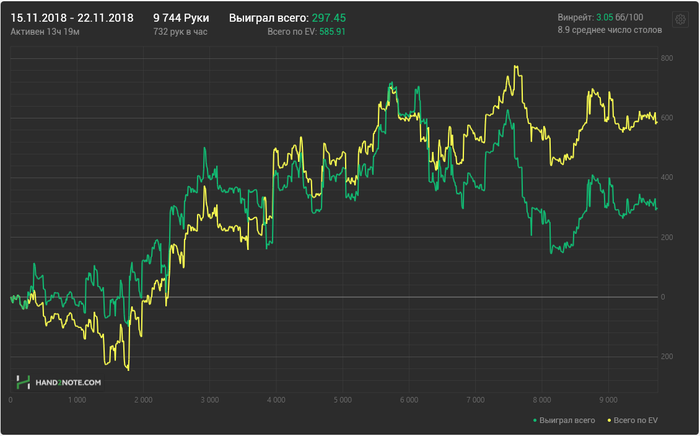
Task: Open graph settings gear icon
Action: click(x=679, y=19)
